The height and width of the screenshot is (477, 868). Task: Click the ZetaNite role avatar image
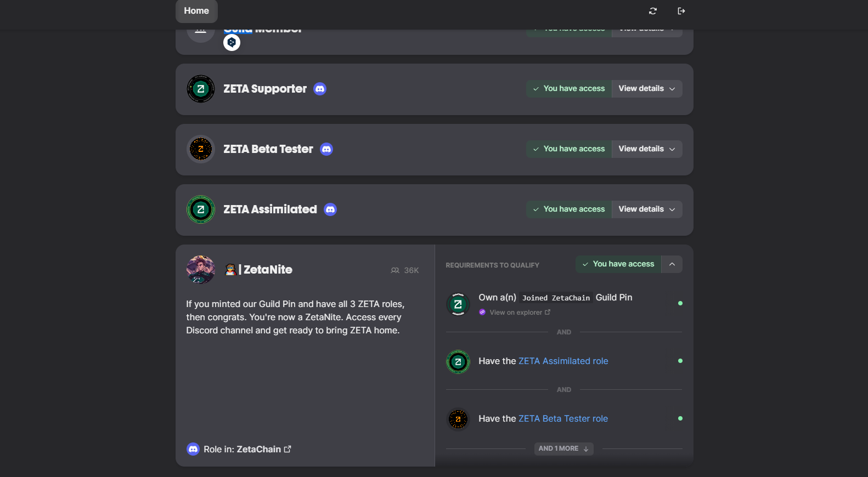click(x=201, y=270)
